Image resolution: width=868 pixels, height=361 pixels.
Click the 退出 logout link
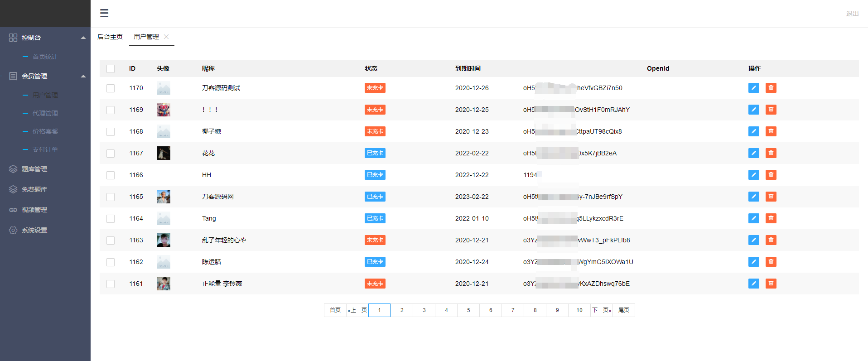852,14
